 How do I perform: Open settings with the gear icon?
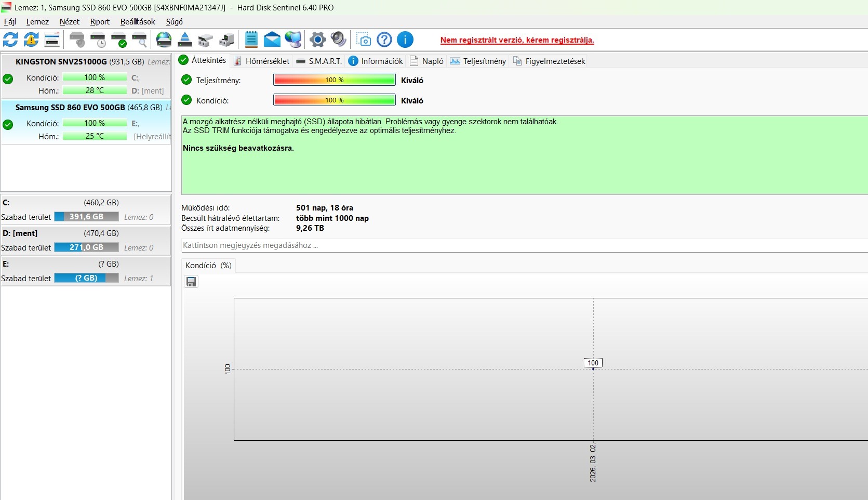pyautogui.click(x=318, y=40)
